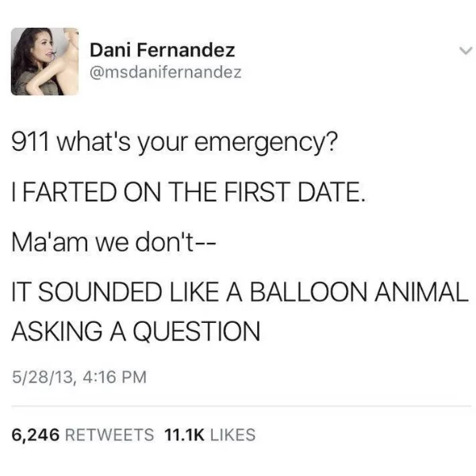476x476 pixels.
Task: Select the 'Ma'am we don't--' line
Action: pyautogui.click(x=113, y=242)
